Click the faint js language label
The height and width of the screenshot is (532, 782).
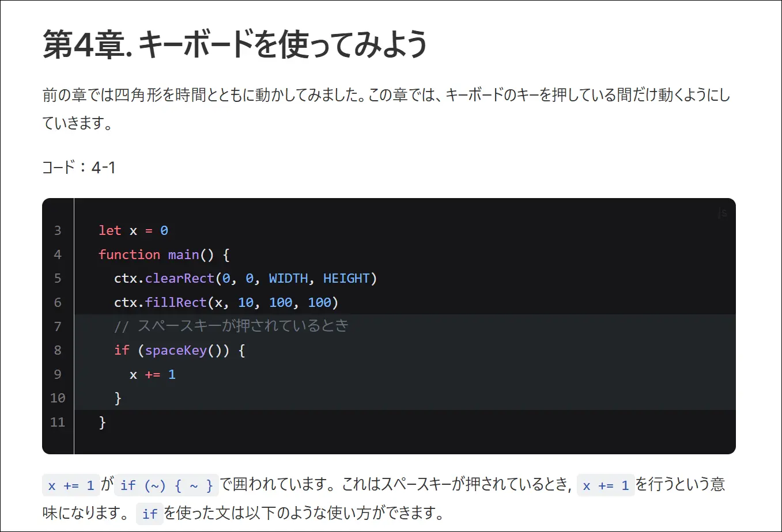tap(722, 213)
